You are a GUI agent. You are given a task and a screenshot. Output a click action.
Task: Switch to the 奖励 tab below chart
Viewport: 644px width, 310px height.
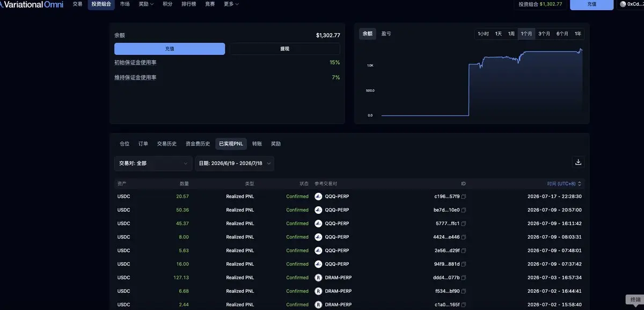pyautogui.click(x=276, y=144)
